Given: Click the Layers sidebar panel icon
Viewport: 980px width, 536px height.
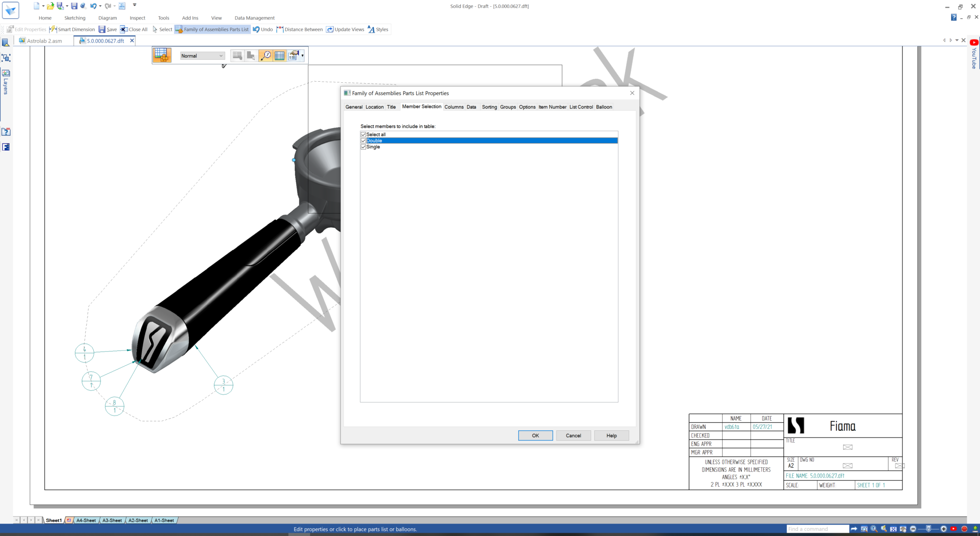Looking at the screenshot, I should tap(6, 73).
